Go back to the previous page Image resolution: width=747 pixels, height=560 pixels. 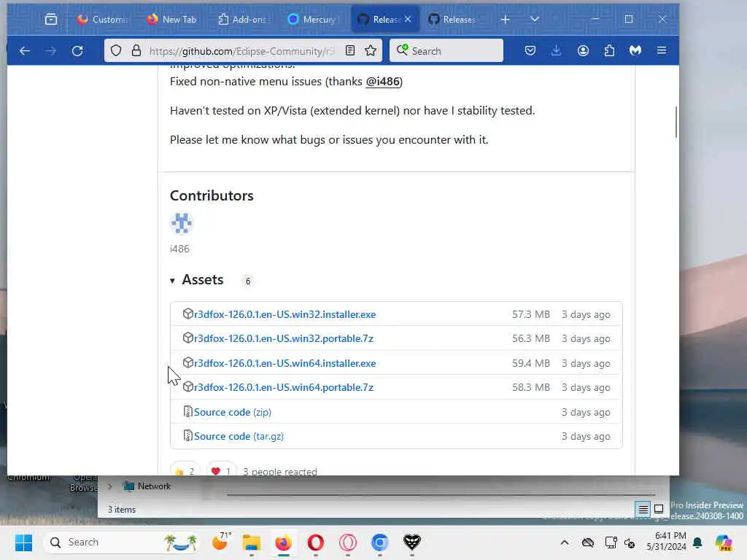(25, 50)
